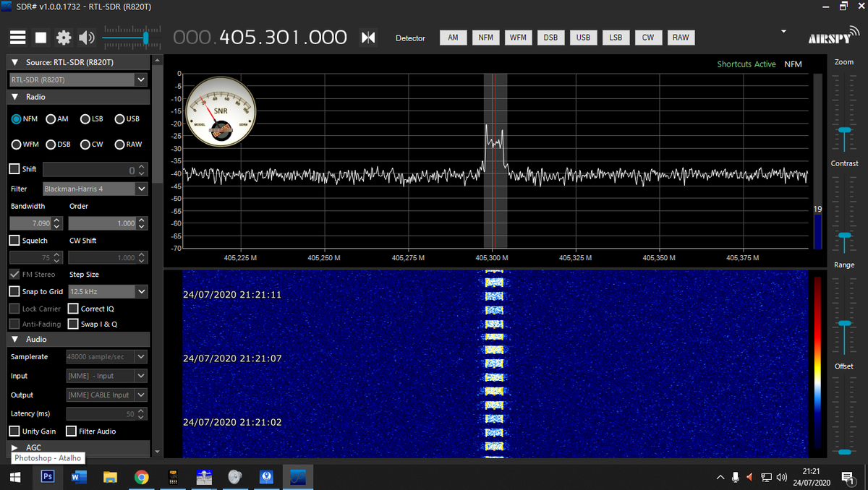The image size is (868, 490).
Task: Adjust the Zoom slider
Action: [x=844, y=129]
